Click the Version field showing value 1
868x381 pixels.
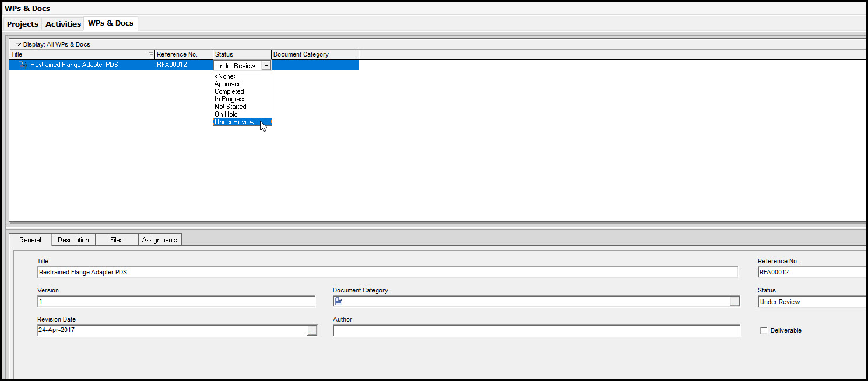175,301
